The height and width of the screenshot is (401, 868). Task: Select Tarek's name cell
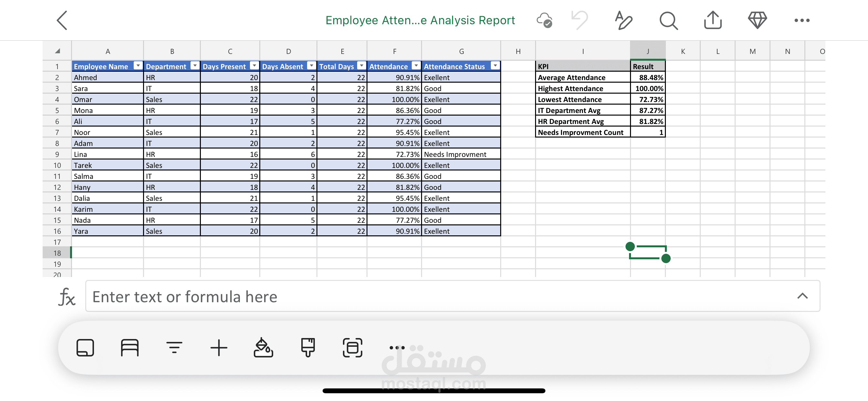click(108, 165)
